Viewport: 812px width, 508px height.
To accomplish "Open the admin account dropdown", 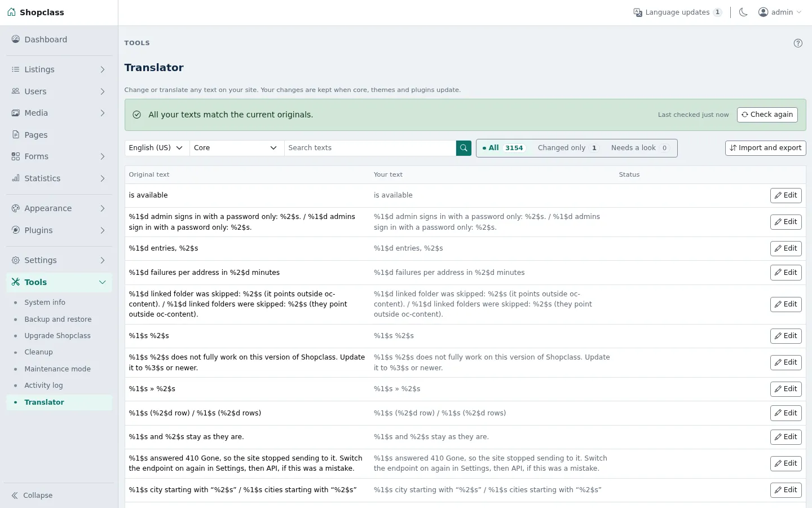I will tap(780, 12).
